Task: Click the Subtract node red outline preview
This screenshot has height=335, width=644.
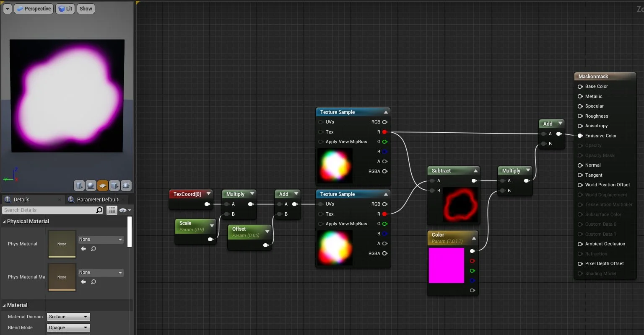Action: pos(460,205)
